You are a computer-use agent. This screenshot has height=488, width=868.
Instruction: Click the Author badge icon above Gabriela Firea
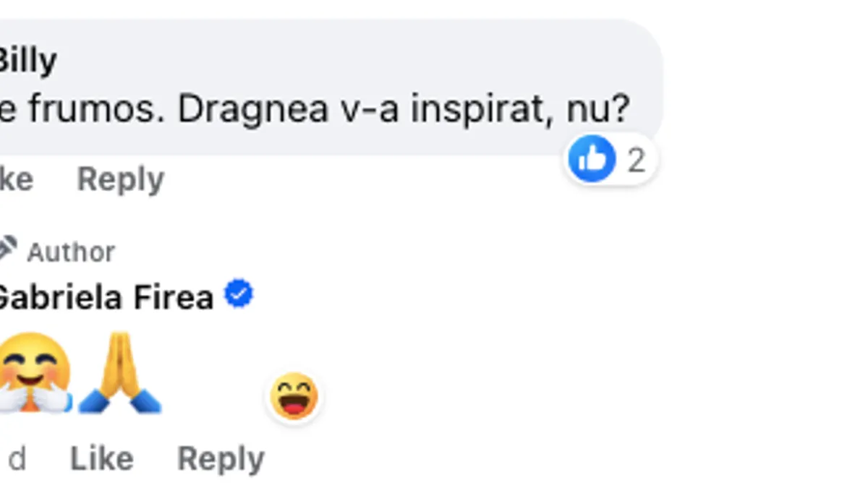(x=6, y=249)
